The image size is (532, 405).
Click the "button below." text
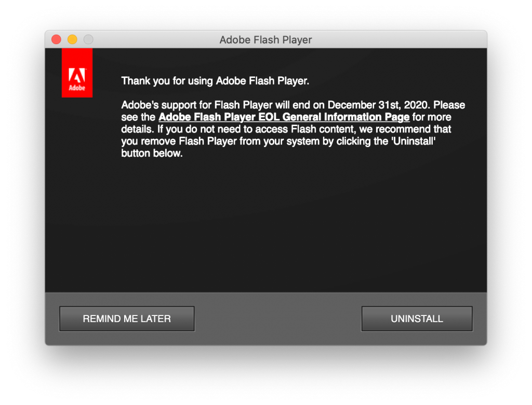(152, 153)
